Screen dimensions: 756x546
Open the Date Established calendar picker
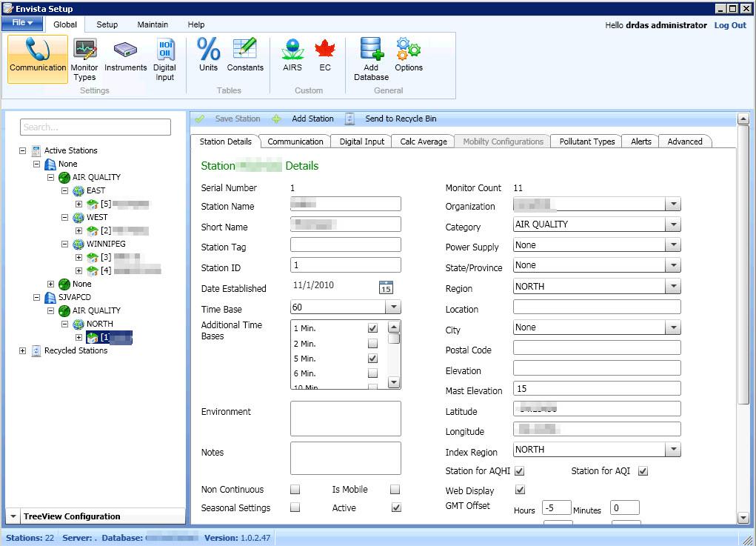(386, 288)
